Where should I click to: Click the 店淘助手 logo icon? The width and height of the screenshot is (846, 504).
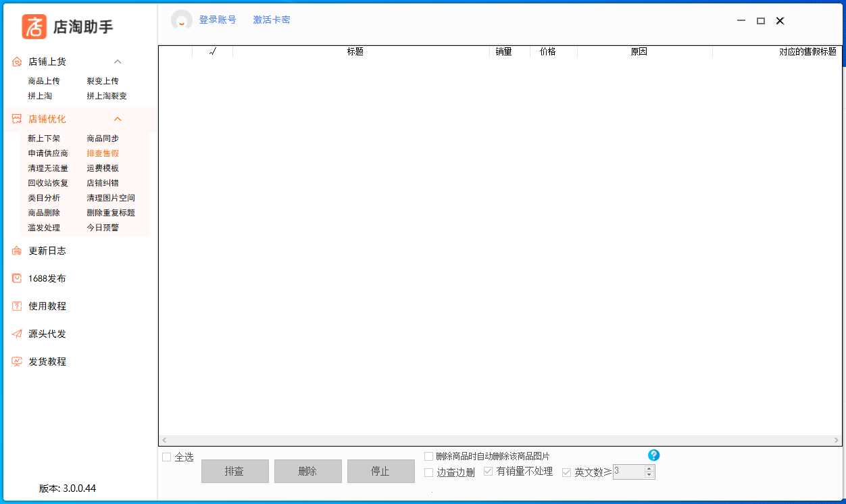click(x=34, y=26)
